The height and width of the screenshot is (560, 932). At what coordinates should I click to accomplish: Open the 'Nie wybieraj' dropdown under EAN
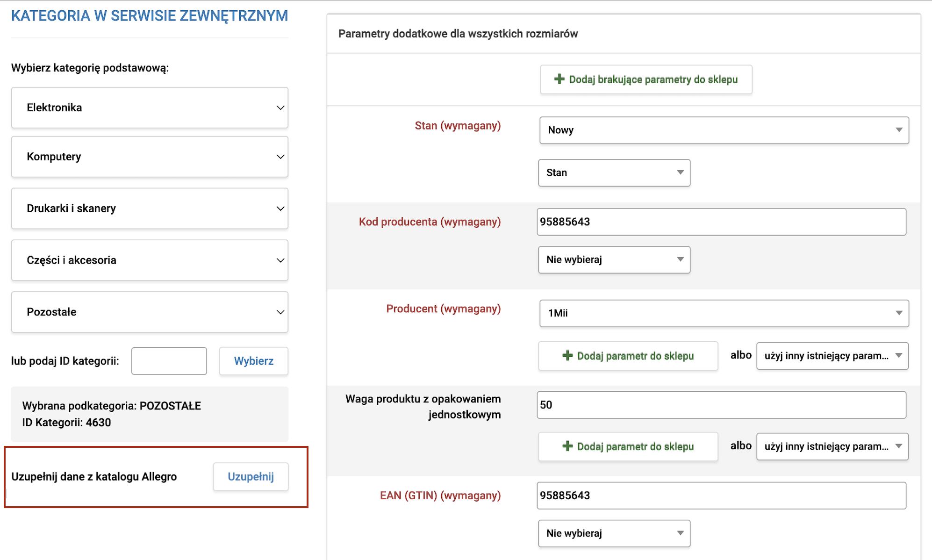pyautogui.click(x=614, y=533)
